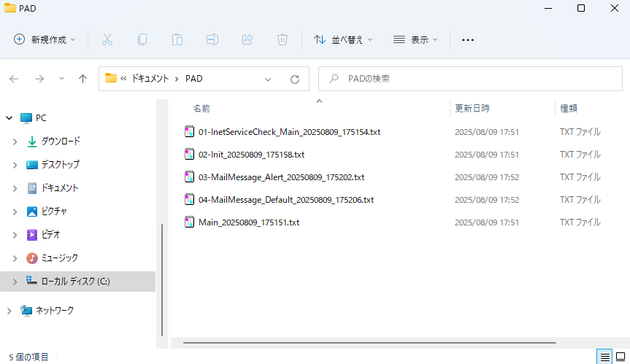Switch to details view icon in status bar
Viewport: 630px width, 364px height.
(604, 357)
